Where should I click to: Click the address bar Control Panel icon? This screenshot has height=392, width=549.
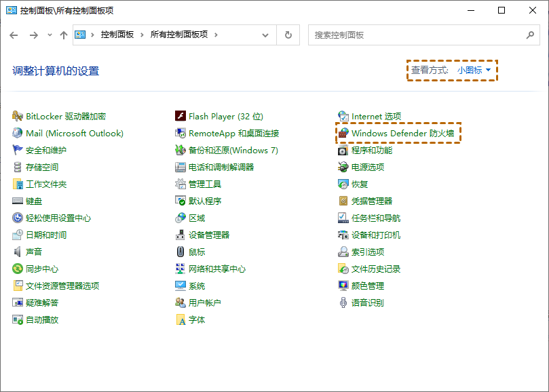80,35
